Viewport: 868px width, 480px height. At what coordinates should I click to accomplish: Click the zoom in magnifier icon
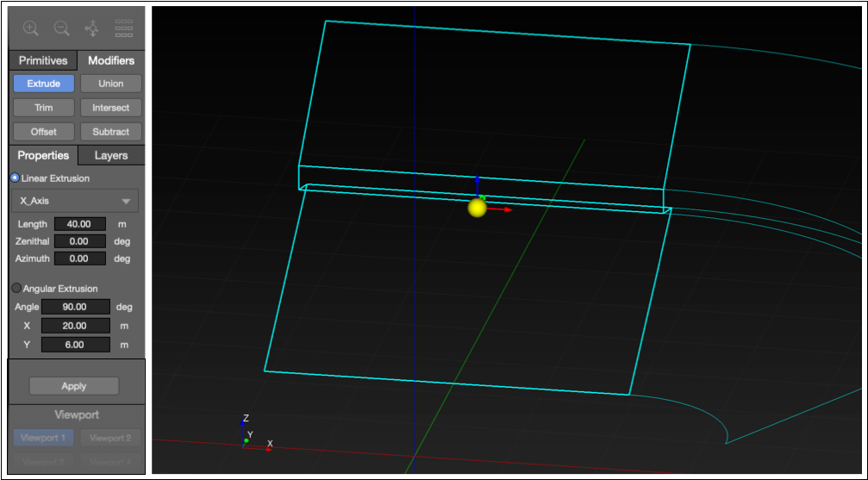[30, 28]
